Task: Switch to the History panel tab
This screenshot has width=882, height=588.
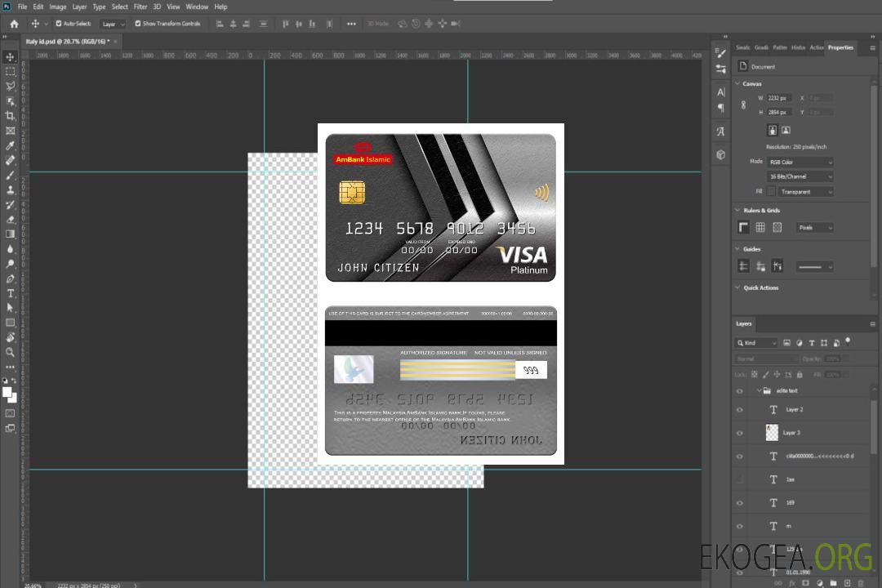Action: pyautogui.click(x=798, y=47)
